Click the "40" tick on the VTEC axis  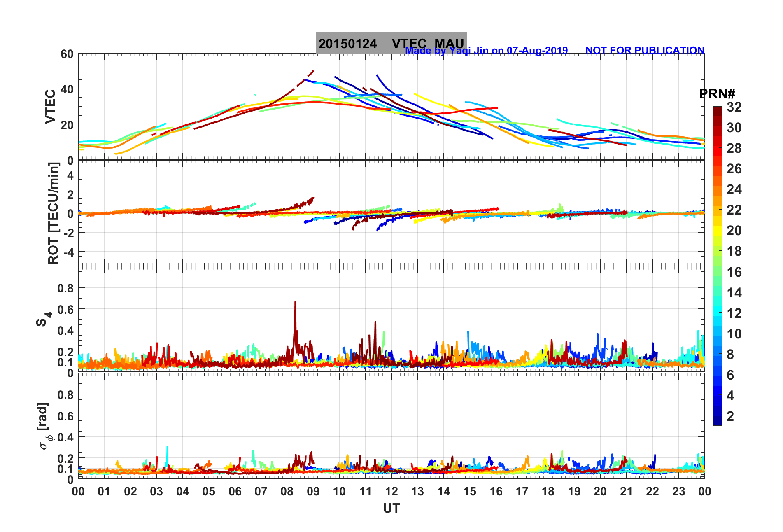pos(67,89)
